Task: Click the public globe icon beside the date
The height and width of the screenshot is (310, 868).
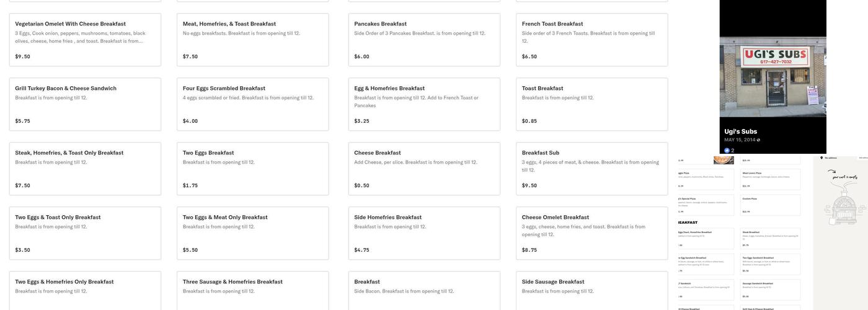Action: point(758,140)
